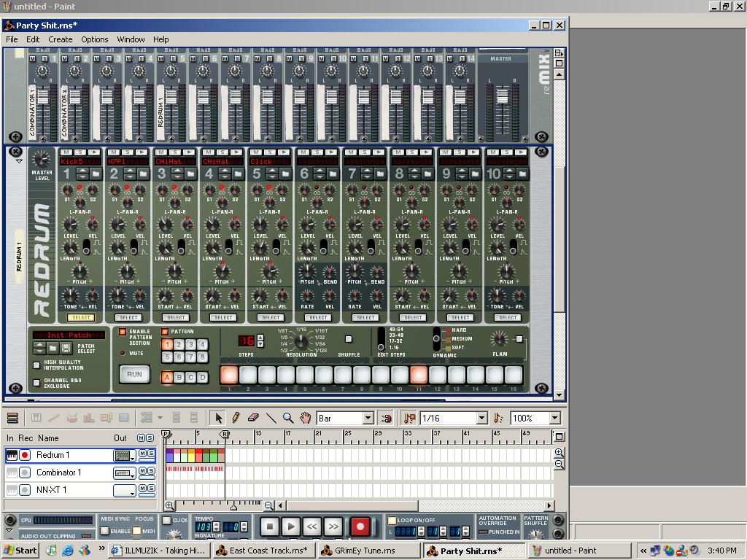Screen dimensions: 747x560
Task: Toggle Channel 8&9 Exclusive checkbox
Action: coord(36,383)
